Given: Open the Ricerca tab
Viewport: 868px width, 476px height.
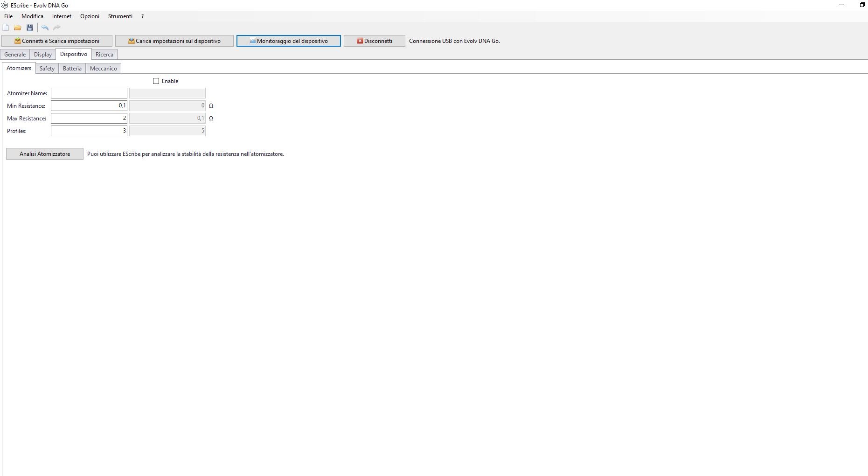Looking at the screenshot, I should pyautogui.click(x=104, y=55).
